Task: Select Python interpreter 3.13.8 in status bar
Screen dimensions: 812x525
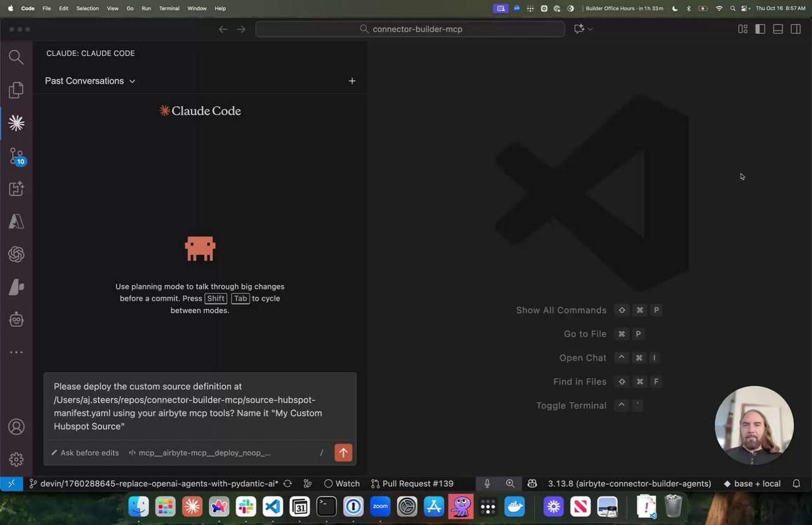Action: pos(629,484)
